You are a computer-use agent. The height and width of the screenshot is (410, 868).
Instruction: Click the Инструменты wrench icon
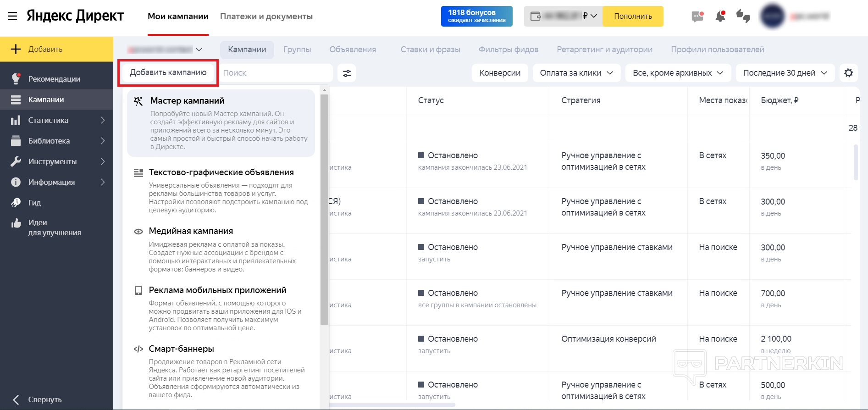click(x=16, y=161)
